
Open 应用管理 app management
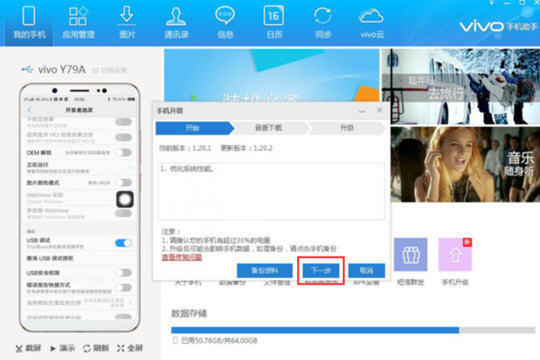[78, 22]
